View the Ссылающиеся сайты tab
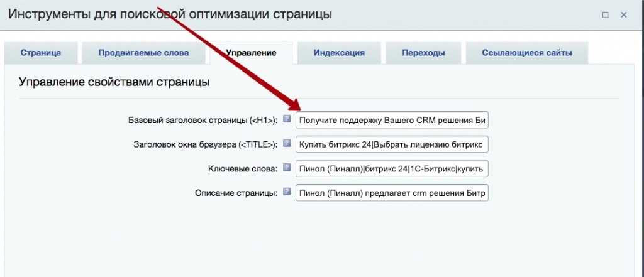Screen dimensions: 644x277 tap(527, 53)
